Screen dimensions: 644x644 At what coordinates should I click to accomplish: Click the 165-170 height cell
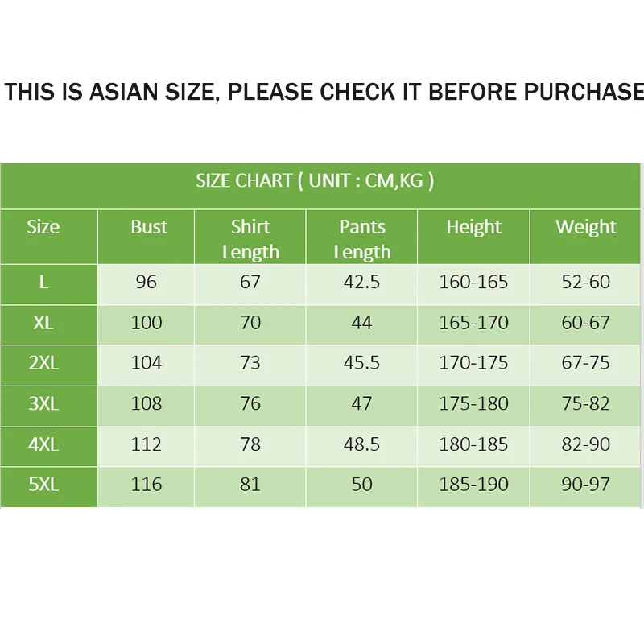point(473,323)
